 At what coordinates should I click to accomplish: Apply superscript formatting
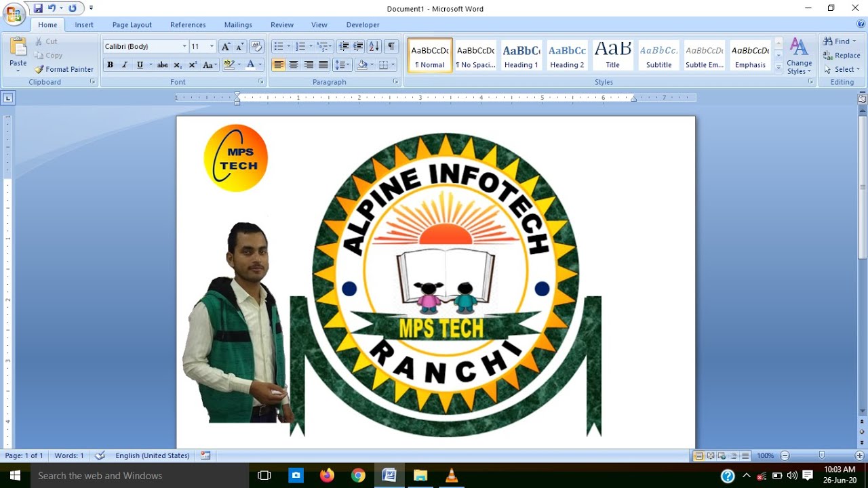click(x=193, y=65)
